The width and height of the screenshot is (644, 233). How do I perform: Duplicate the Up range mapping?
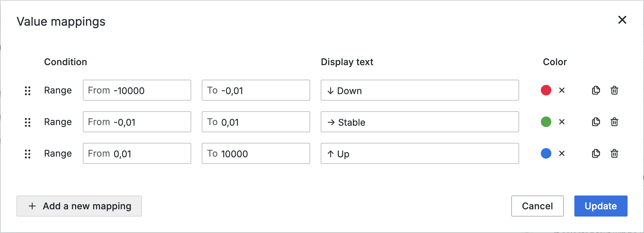(x=596, y=153)
